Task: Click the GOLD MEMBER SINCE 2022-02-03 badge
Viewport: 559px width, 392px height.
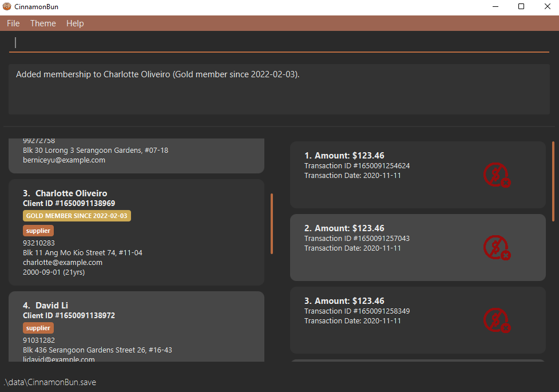Action: [x=77, y=216]
